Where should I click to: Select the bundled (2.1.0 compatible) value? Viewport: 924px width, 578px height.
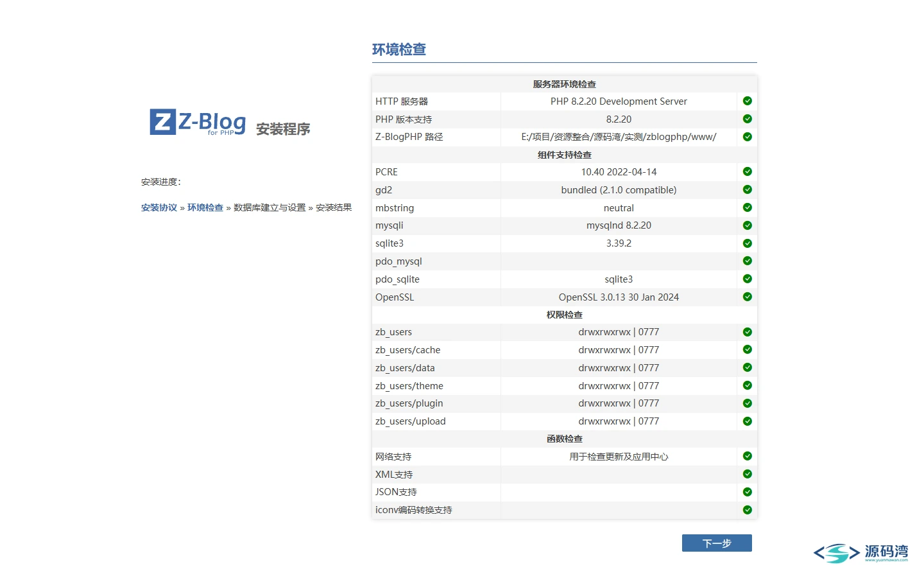tap(619, 190)
